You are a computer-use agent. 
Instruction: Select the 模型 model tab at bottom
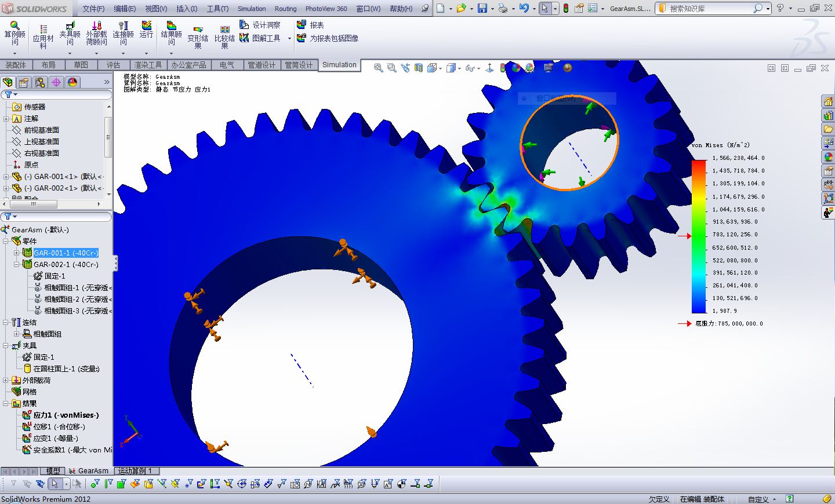point(53,471)
